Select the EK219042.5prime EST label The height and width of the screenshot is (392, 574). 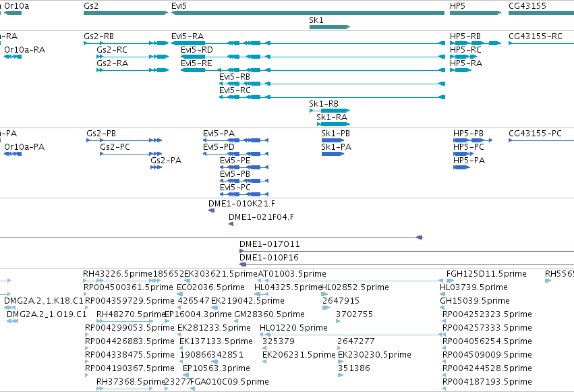click(248, 301)
